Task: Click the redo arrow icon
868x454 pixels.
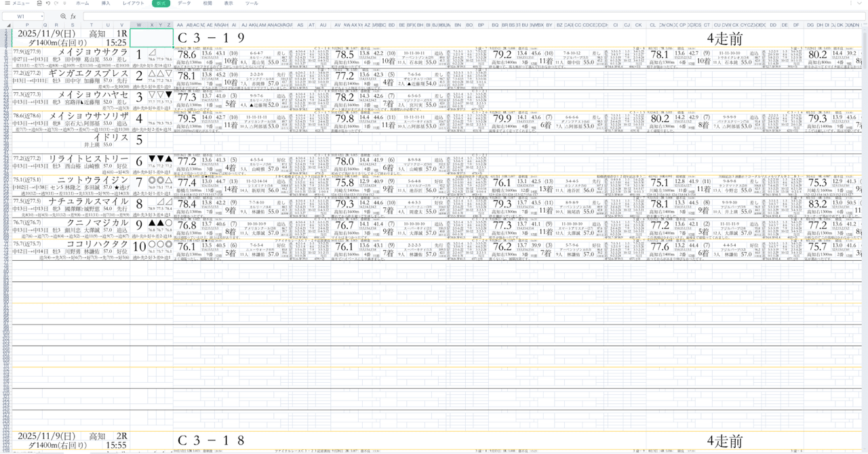Action: click(57, 3)
